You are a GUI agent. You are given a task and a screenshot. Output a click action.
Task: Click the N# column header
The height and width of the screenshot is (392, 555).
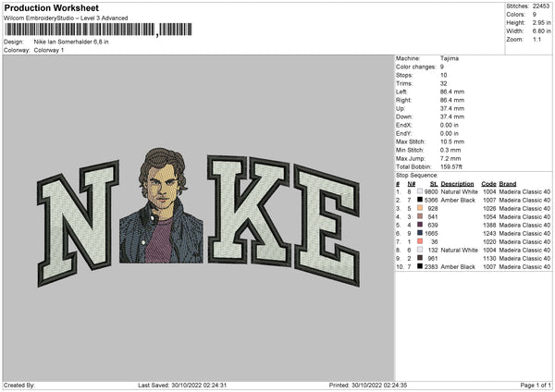(x=412, y=184)
